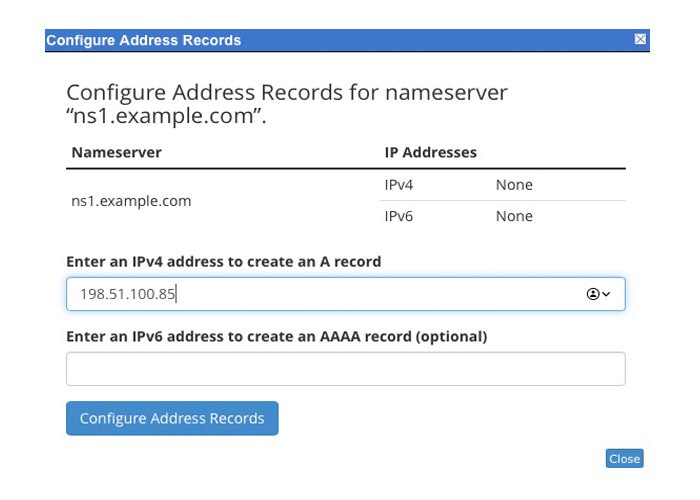The image size is (700, 500).
Task: Close the dialog using the title bar X icon
Action: (x=640, y=40)
